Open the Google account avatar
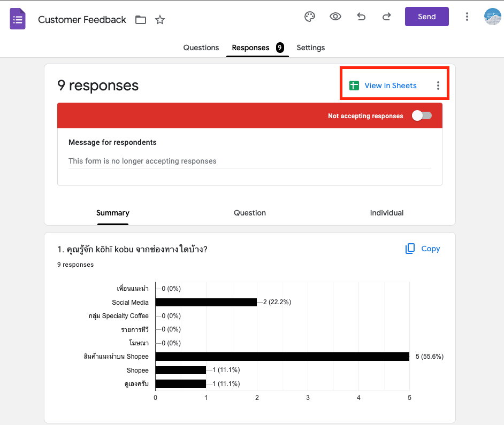The image size is (504, 425). pos(493,17)
